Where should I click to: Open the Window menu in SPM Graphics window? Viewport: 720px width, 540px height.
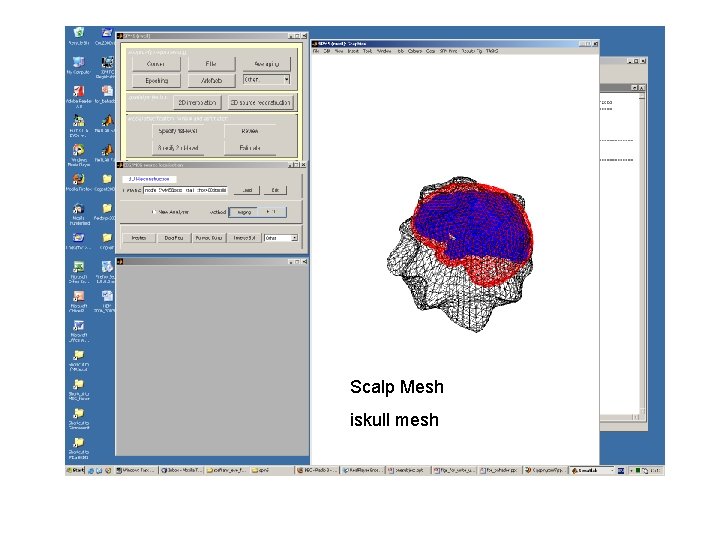coord(384,51)
